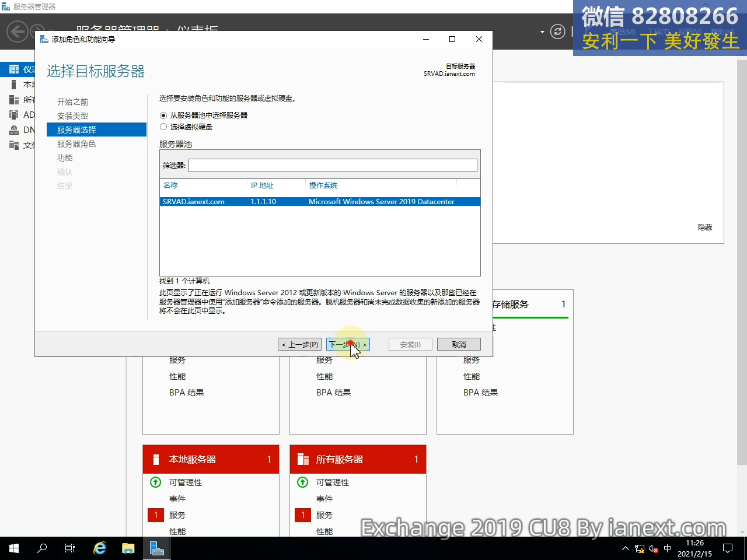This screenshot has width=747, height=560.
Task: Open the Windows notification center
Action: pyautogui.click(x=728, y=548)
